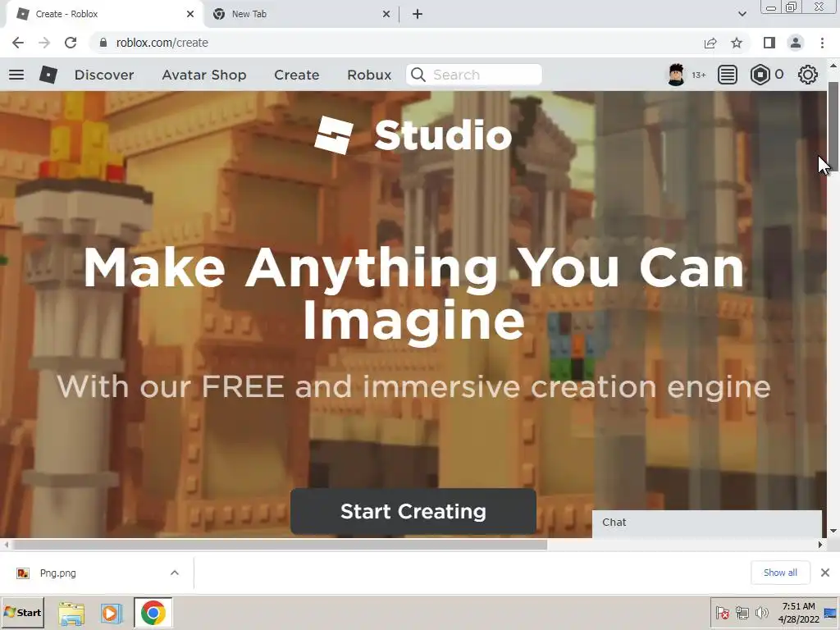Click the scroll left arrow
This screenshot has height=630, width=840.
click(6, 545)
